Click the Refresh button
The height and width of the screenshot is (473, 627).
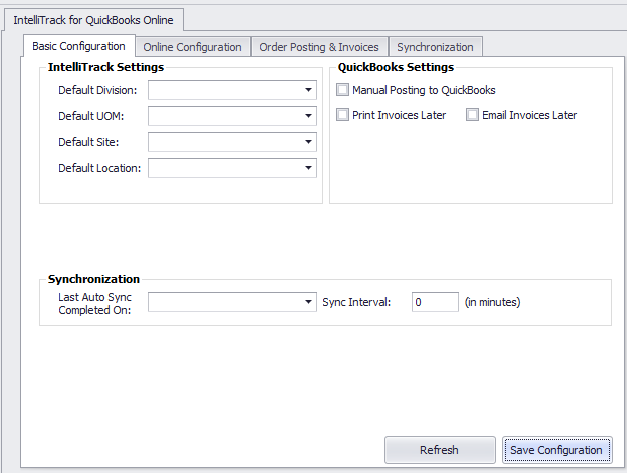point(439,450)
